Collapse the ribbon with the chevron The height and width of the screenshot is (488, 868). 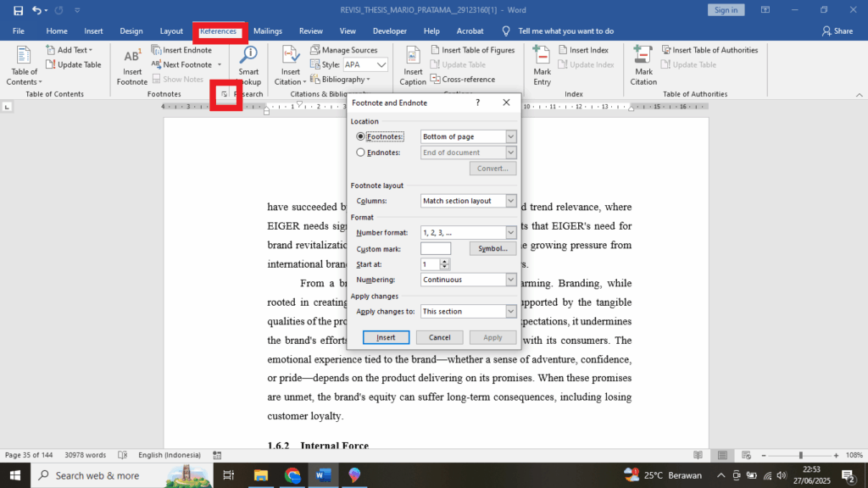860,95
